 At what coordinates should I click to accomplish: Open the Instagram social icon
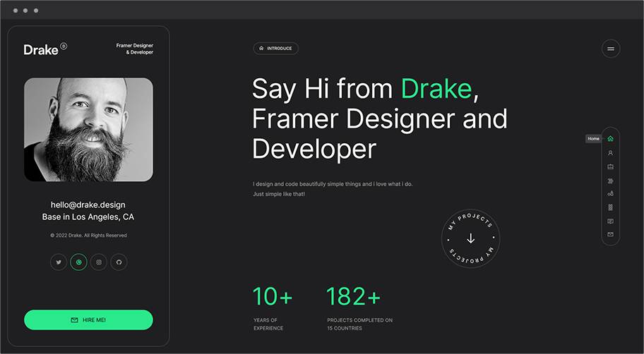[99, 262]
